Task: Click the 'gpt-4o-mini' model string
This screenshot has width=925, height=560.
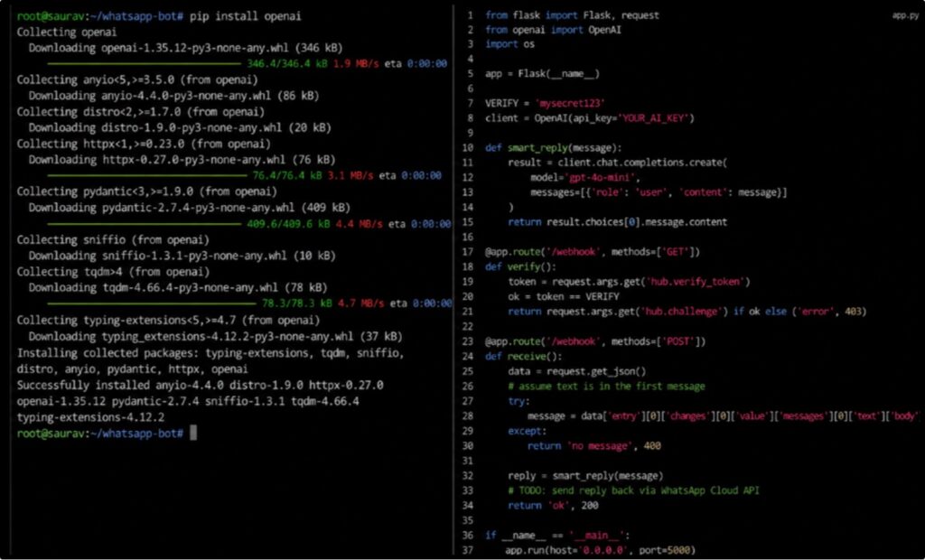Action: click(x=601, y=177)
